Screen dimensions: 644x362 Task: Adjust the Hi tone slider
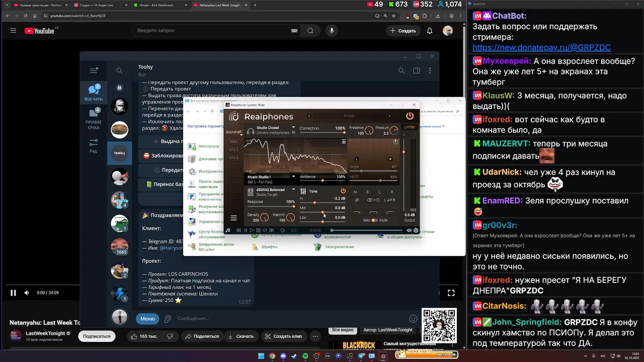(x=323, y=203)
